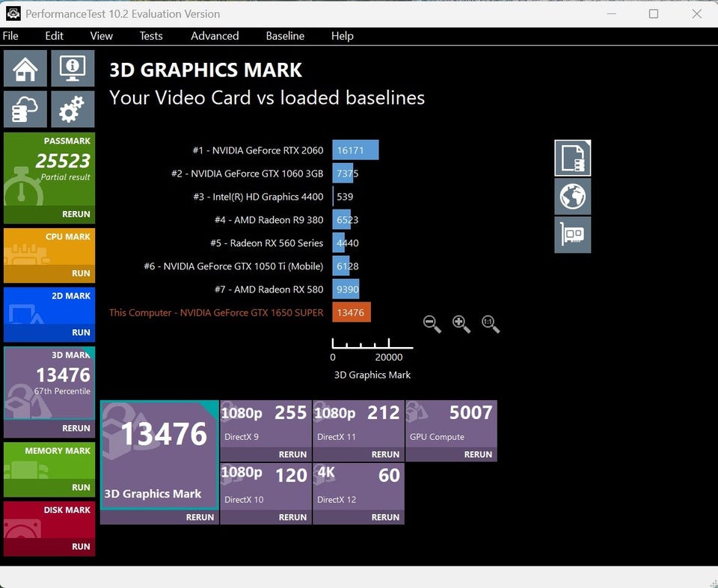Click the Radeon RX 580 baseline bar

[346, 290]
